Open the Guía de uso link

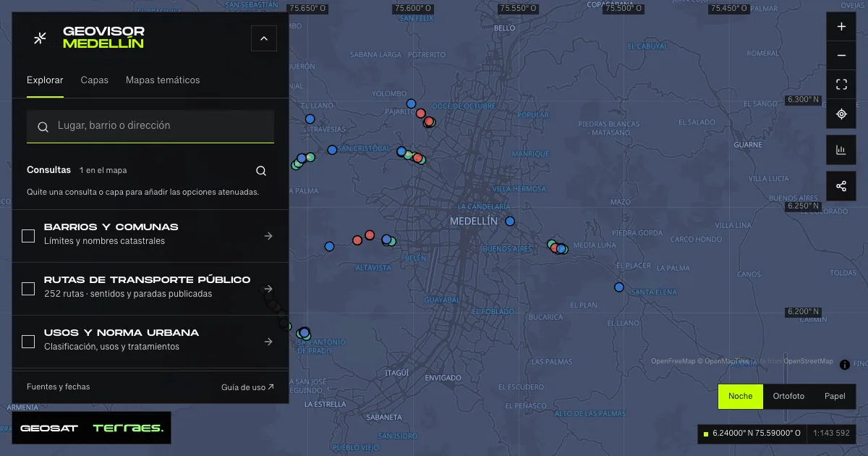click(x=247, y=387)
